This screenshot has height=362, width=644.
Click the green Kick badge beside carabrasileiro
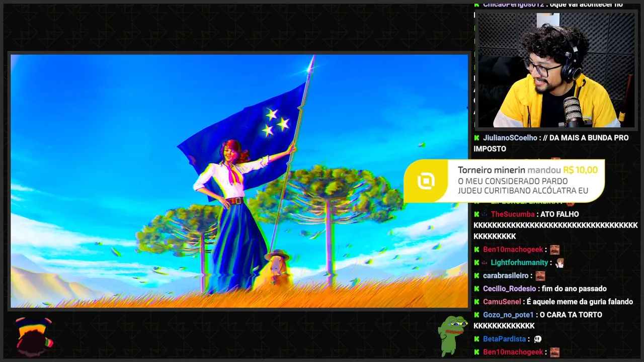(x=476, y=276)
